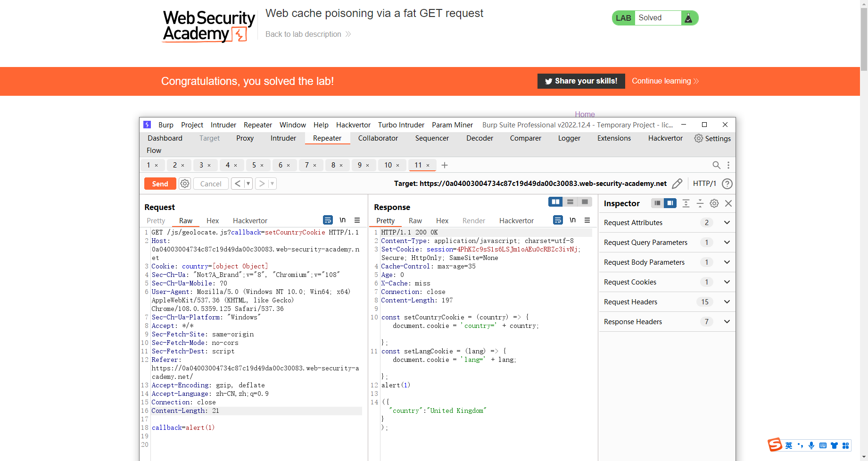Open history forward dropdown arrow
This screenshot has height=461, width=868.
click(x=272, y=184)
